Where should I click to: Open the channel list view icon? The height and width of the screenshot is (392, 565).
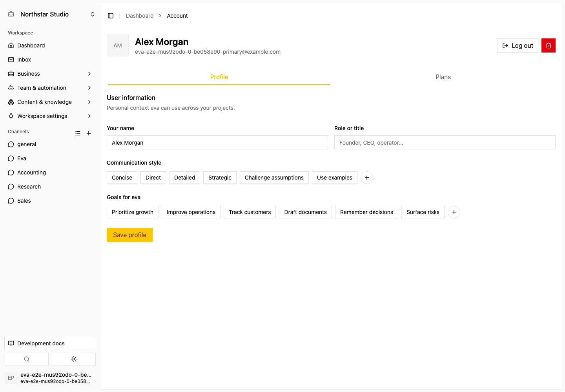pos(78,133)
